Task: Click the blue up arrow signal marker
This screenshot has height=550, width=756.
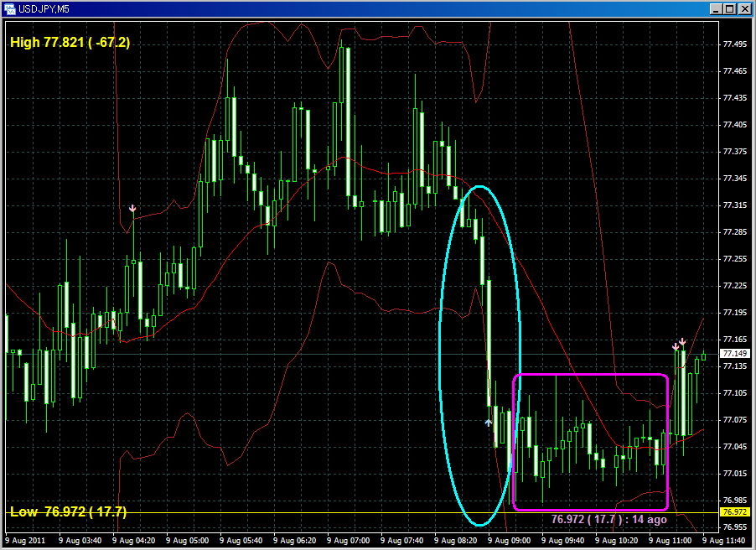Action: pyautogui.click(x=489, y=423)
